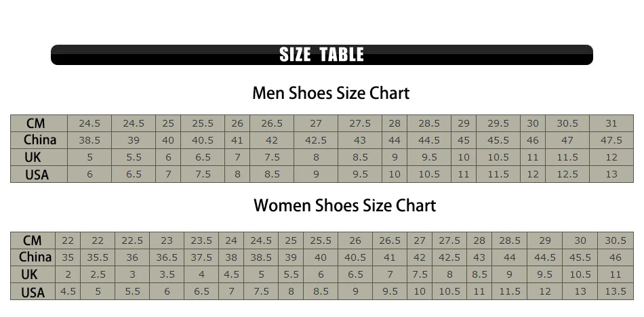Click the Women Shoes Size Chart title
Image resolution: width=644 pixels, height=317 pixels.
pyautogui.click(x=344, y=205)
